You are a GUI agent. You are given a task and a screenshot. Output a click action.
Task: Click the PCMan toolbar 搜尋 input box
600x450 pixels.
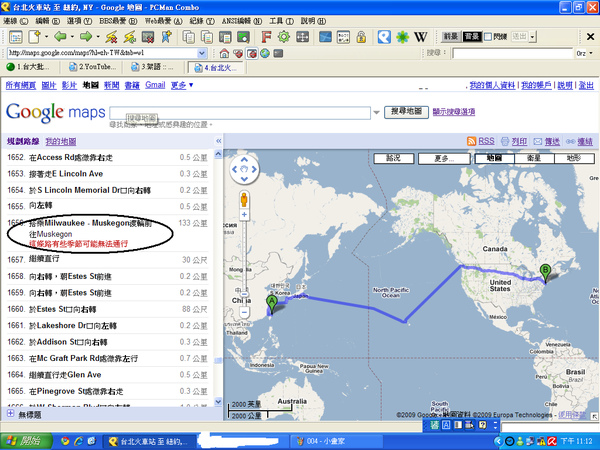click(x=512, y=53)
